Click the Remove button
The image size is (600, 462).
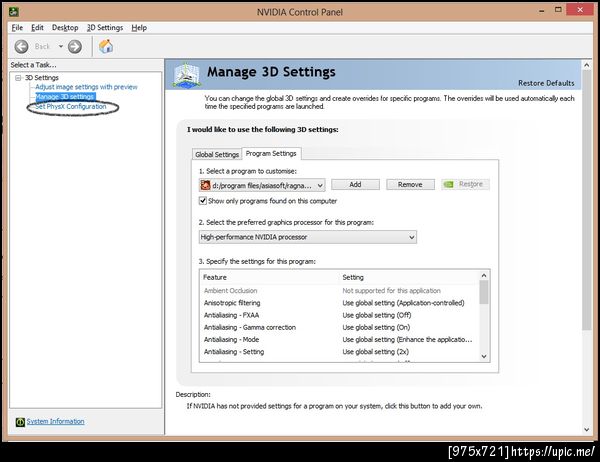pos(410,184)
